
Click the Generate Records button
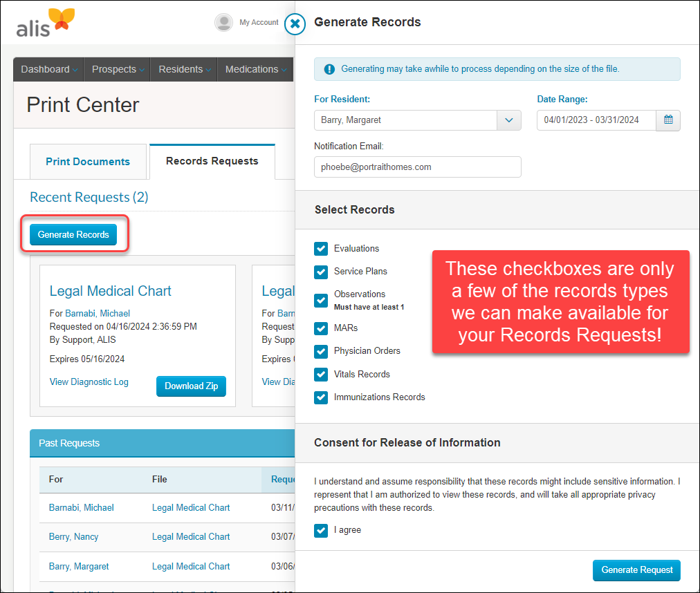[x=73, y=235]
